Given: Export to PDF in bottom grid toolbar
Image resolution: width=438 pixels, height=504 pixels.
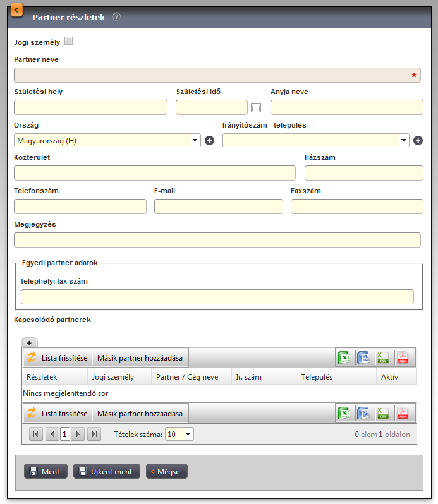Looking at the screenshot, I should pyautogui.click(x=403, y=413).
